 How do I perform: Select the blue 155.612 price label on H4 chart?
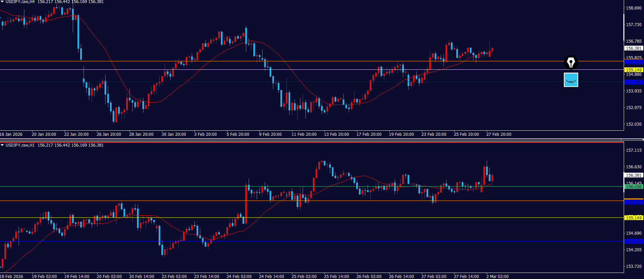(634, 62)
